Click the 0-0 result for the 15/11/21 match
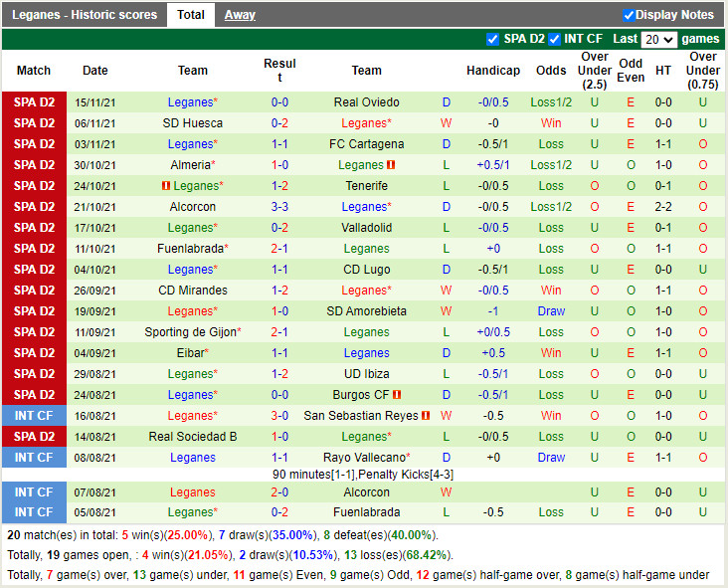The width and height of the screenshot is (728, 588). point(279,102)
